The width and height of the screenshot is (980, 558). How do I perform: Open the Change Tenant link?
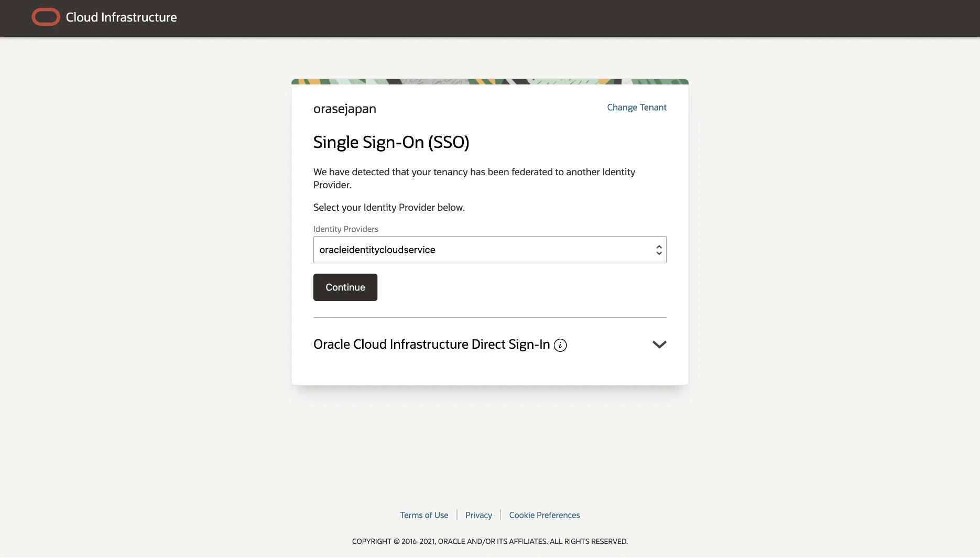[637, 108]
